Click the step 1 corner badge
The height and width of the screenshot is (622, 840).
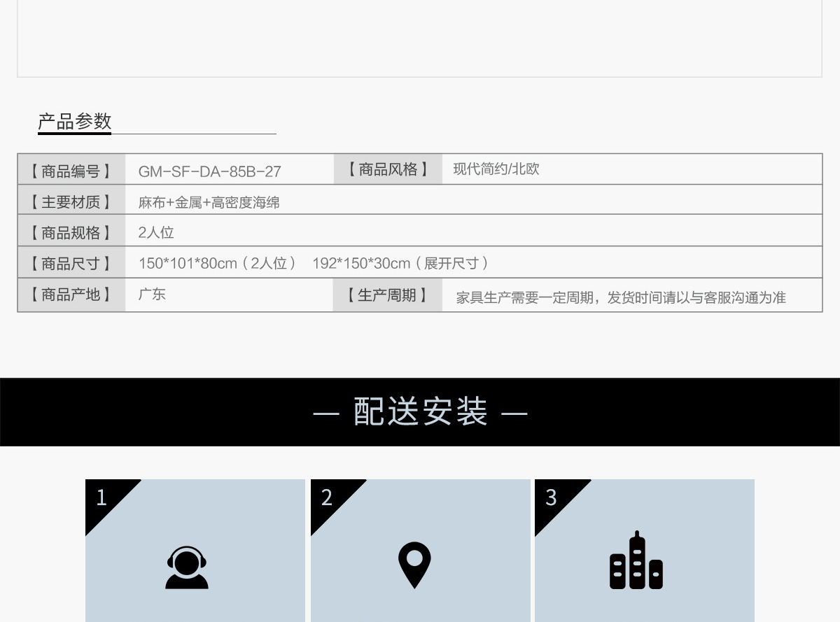click(104, 498)
